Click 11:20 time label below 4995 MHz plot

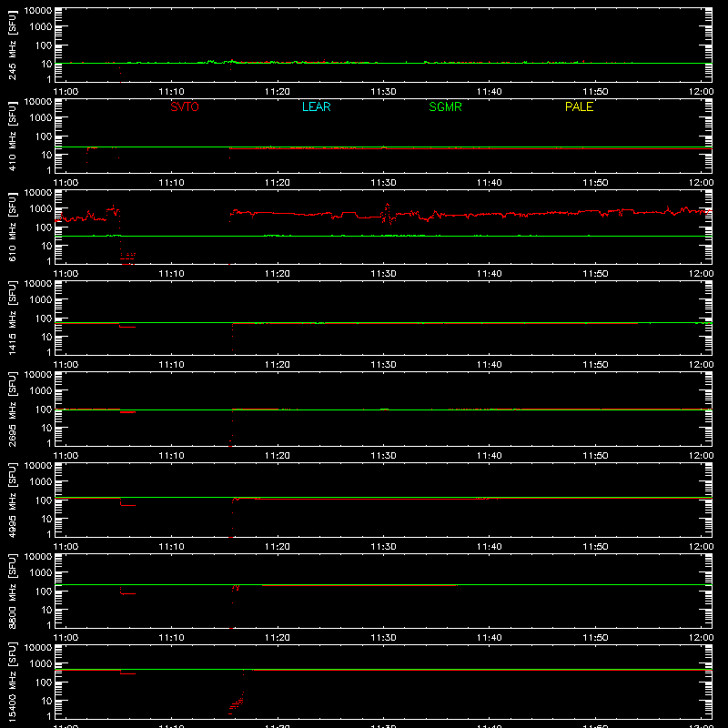click(x=278, y=547)
